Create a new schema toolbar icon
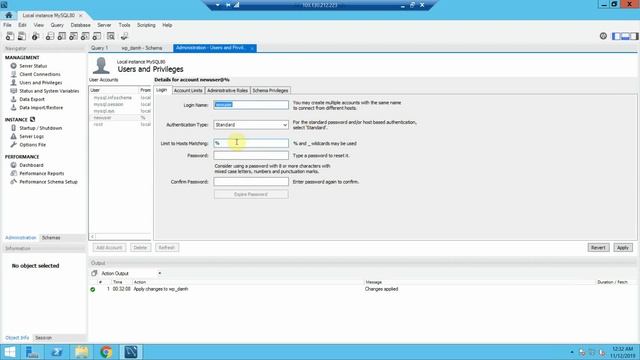640x360 pixels. 50,36
